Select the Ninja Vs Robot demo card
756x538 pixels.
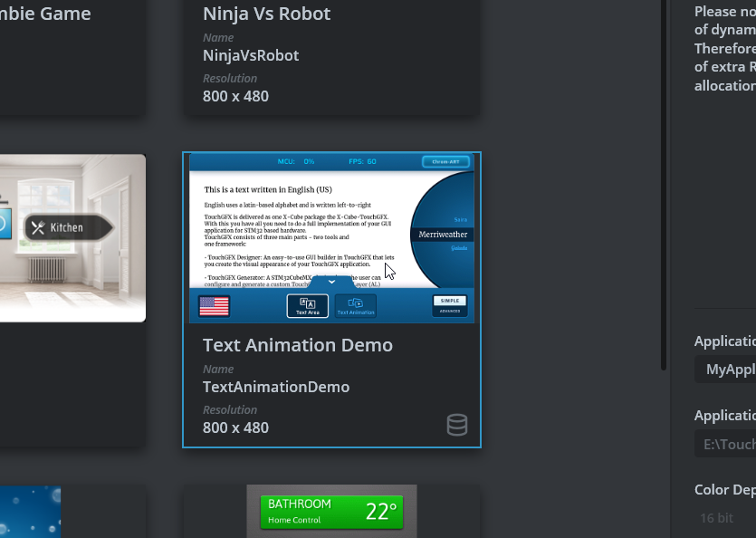click(330, 54)
